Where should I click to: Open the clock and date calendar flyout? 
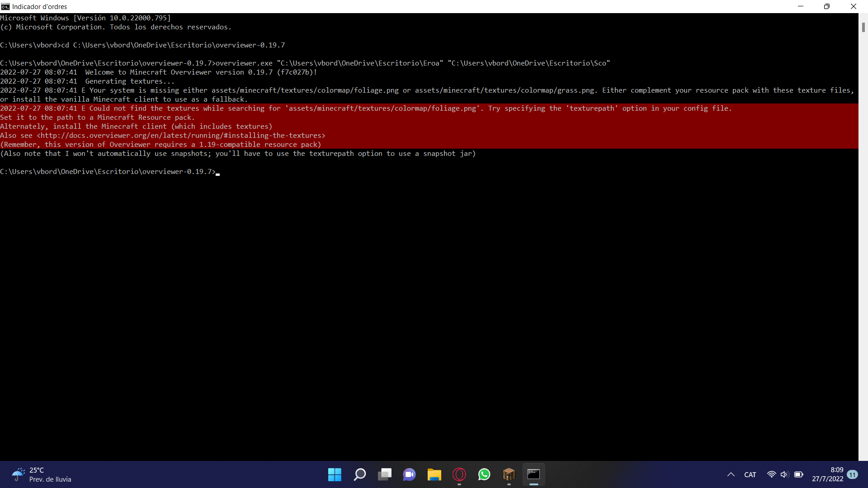[x=827, y=474]
